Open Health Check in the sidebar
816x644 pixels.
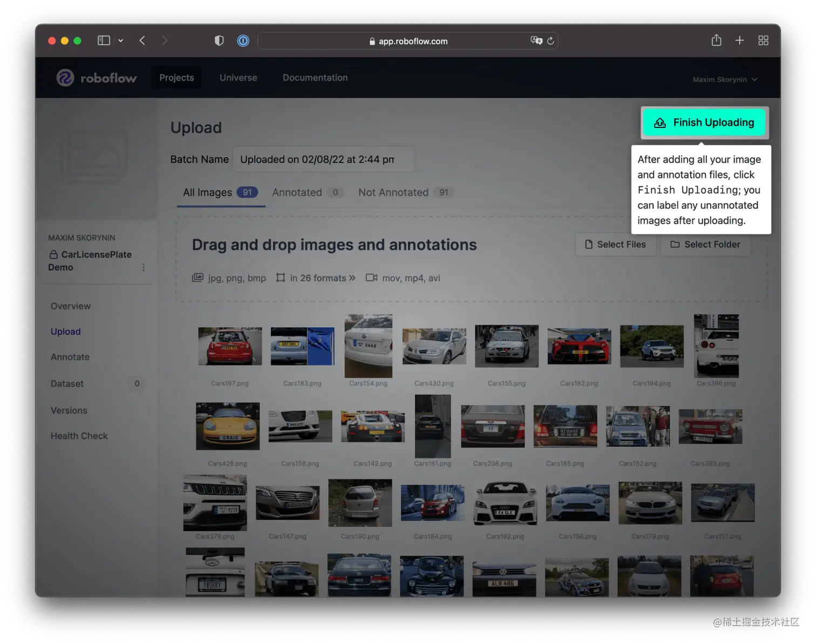pos(79,436)
